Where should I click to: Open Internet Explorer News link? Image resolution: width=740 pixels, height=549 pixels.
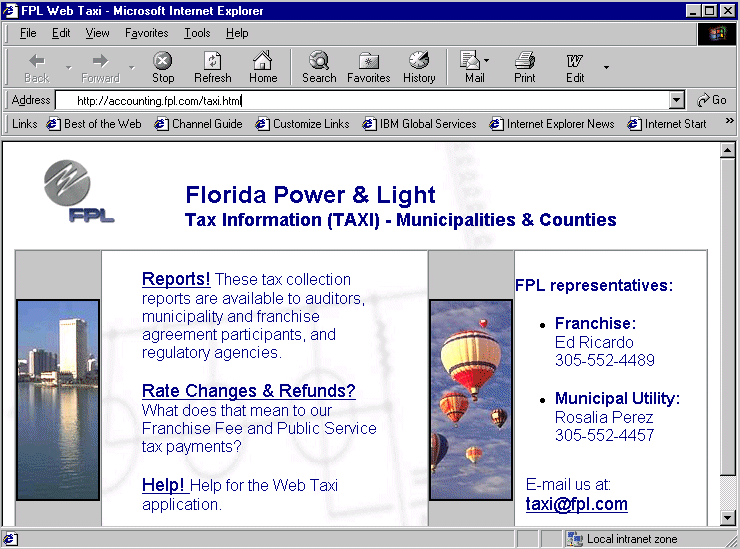[x=552, y=124]
